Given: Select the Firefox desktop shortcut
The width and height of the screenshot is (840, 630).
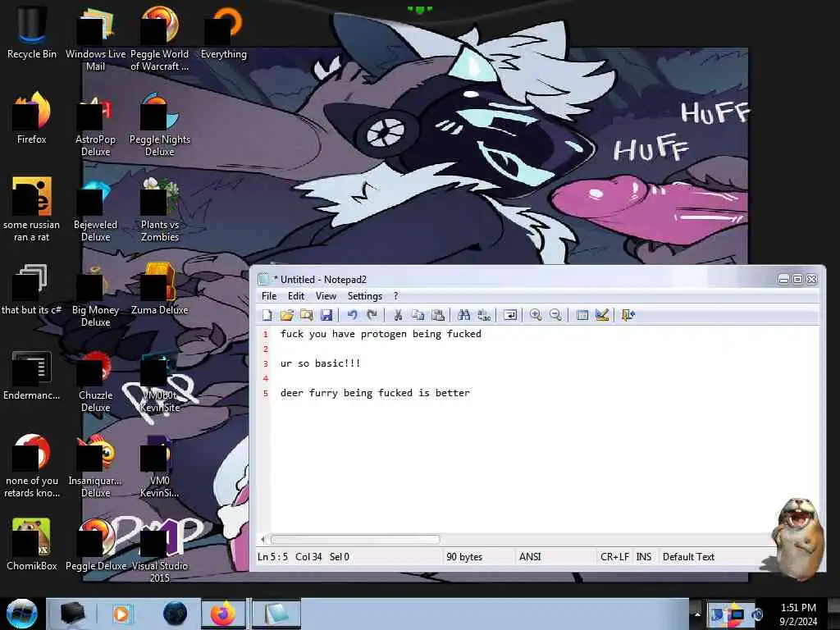Looking at the screenshot, I should (x=32, y=118).
